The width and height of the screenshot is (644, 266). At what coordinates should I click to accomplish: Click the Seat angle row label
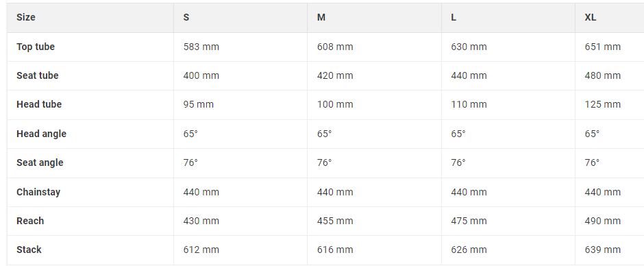40,162
